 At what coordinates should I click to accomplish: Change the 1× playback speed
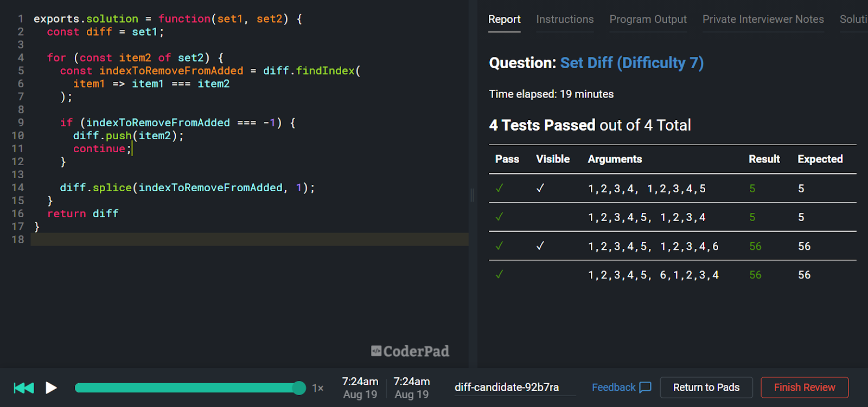click(x=318, y=388)
